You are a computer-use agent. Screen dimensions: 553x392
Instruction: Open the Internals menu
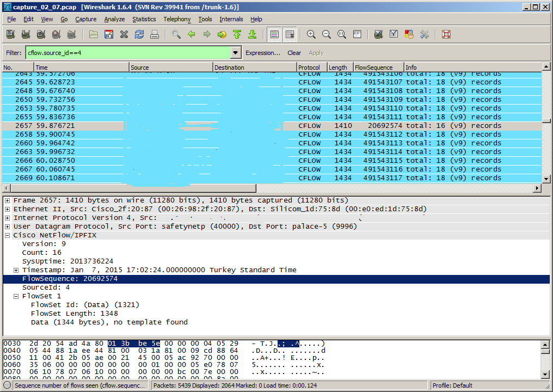pos(231,19)
